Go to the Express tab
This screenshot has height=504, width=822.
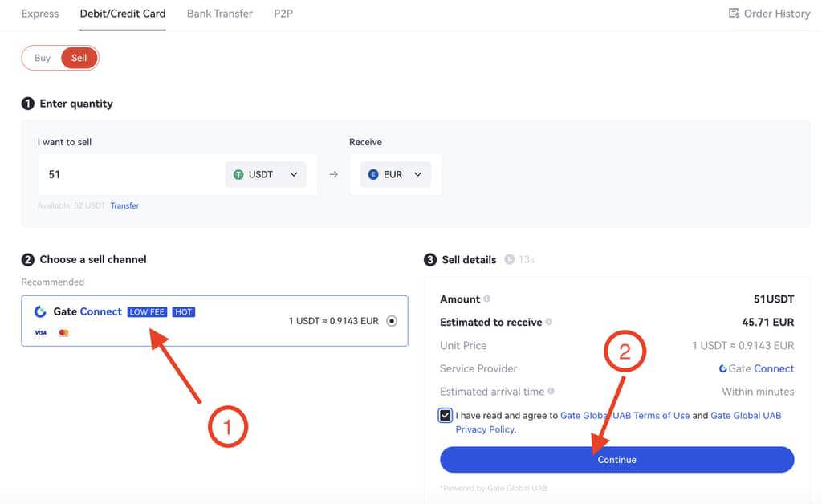point(40,14)
